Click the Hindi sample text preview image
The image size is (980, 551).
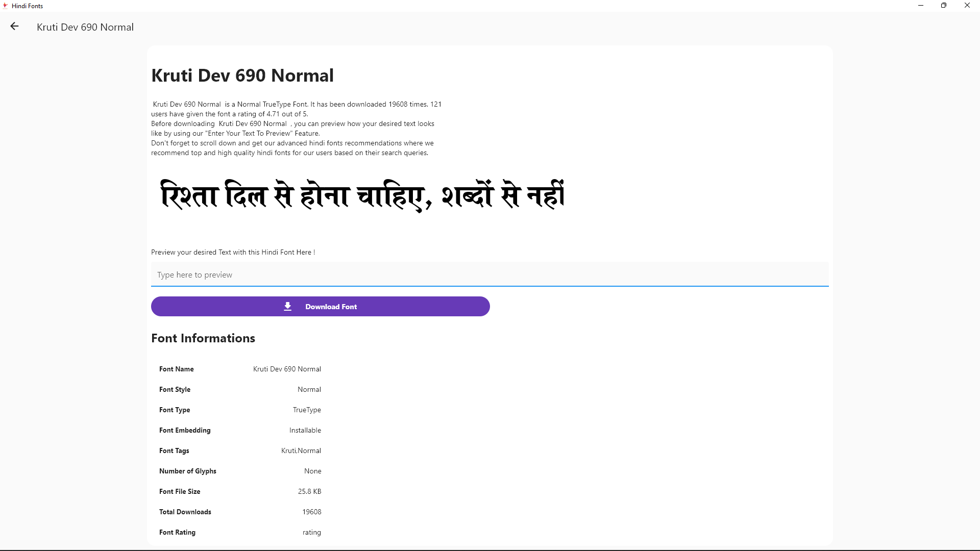point(362,195)
